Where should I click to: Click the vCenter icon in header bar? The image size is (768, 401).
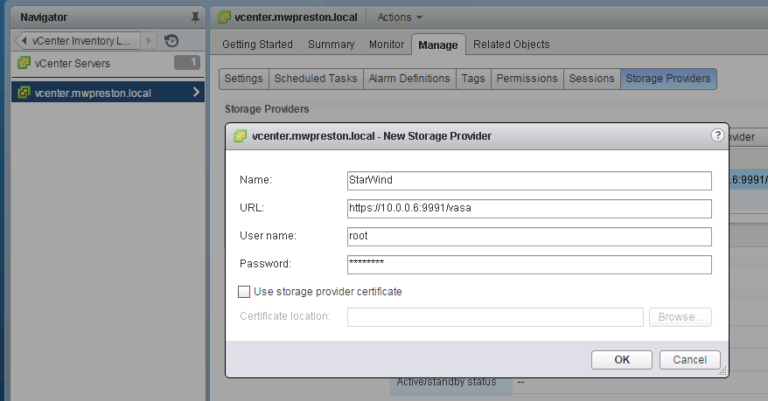point(224,17)
